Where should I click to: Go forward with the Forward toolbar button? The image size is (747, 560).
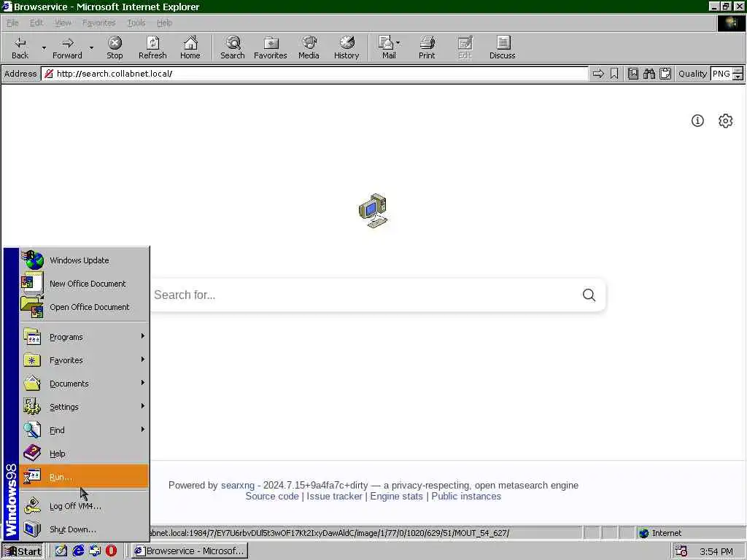67,47
